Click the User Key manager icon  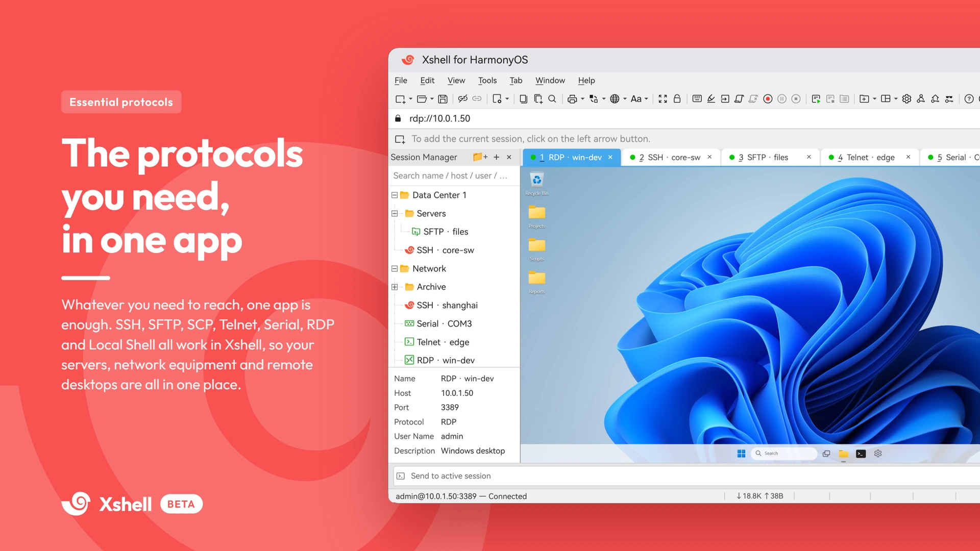(921, 99)
